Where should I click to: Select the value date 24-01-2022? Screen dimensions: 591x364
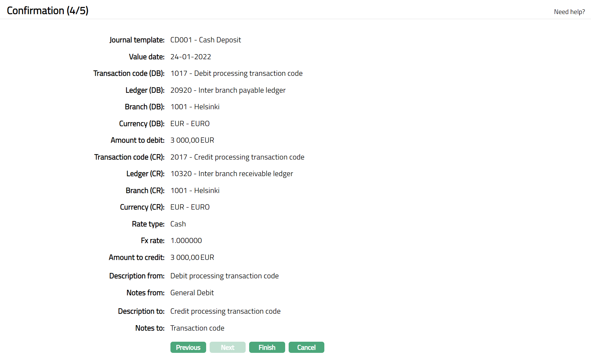tap(191, 57)
